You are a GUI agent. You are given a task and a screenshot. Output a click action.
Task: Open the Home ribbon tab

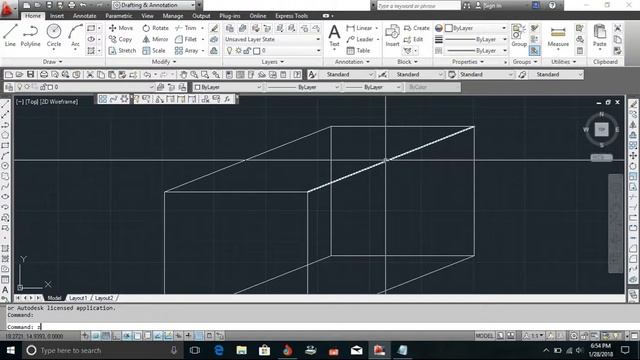tap(33, 16)
